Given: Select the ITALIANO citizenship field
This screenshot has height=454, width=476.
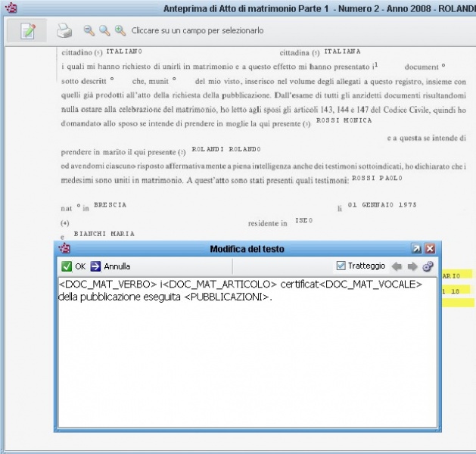Looking at the screenshot, I should [124, 51].
